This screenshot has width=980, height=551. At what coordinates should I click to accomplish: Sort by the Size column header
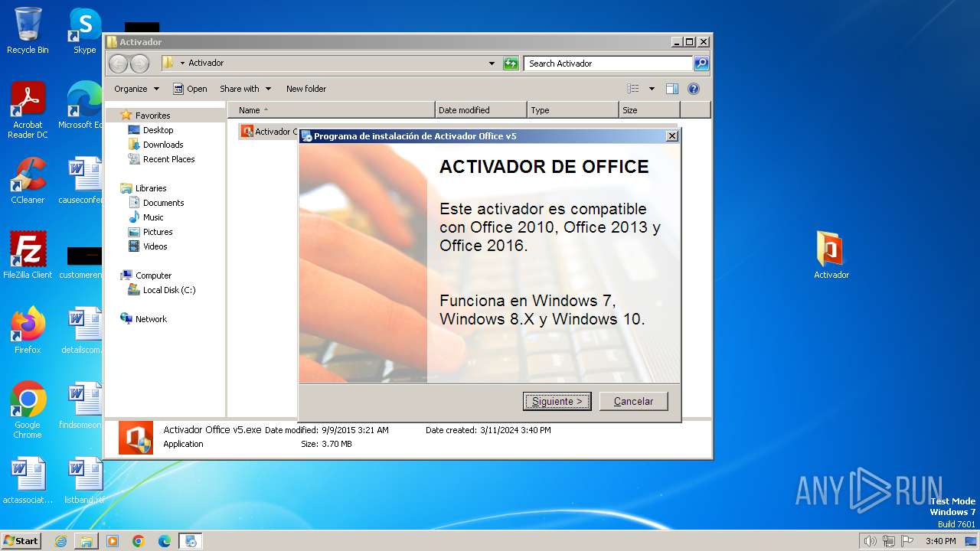tap(649, 110)
